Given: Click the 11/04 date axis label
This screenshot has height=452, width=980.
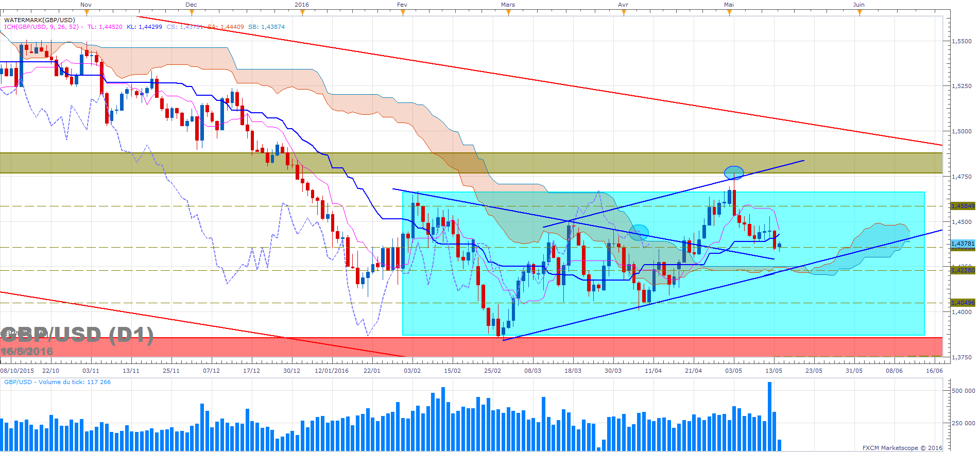Looking at the screenshot, I should click(653, 371).
